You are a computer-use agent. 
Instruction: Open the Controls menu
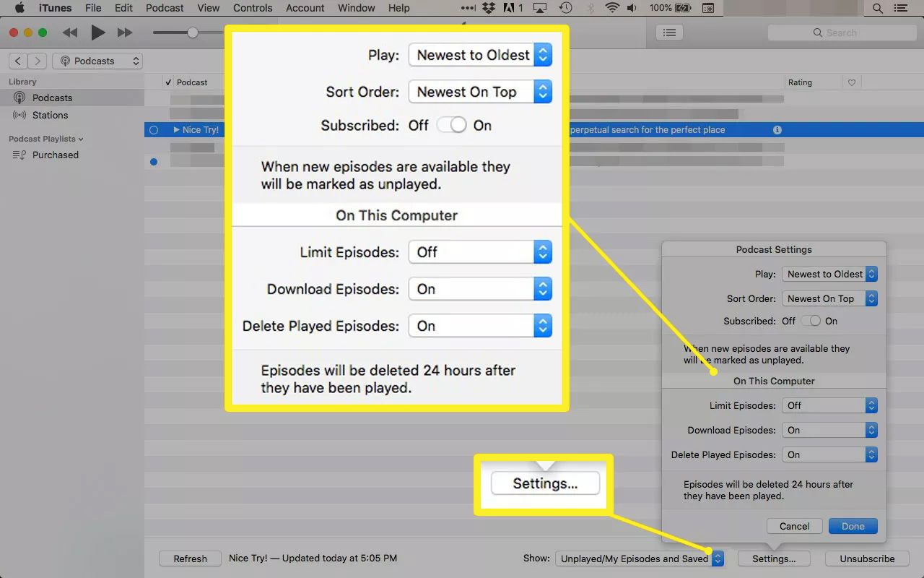tap(253, 8)
